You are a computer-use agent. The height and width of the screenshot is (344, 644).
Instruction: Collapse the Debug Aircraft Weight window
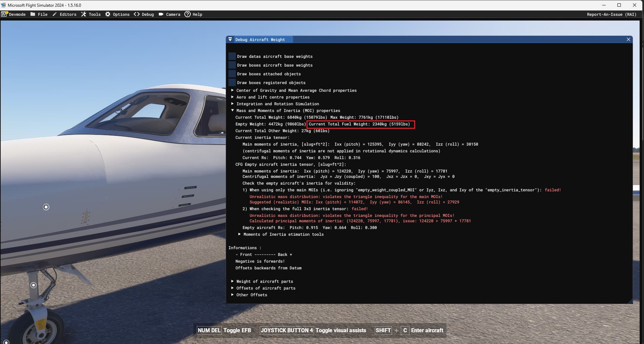[230, 39]
